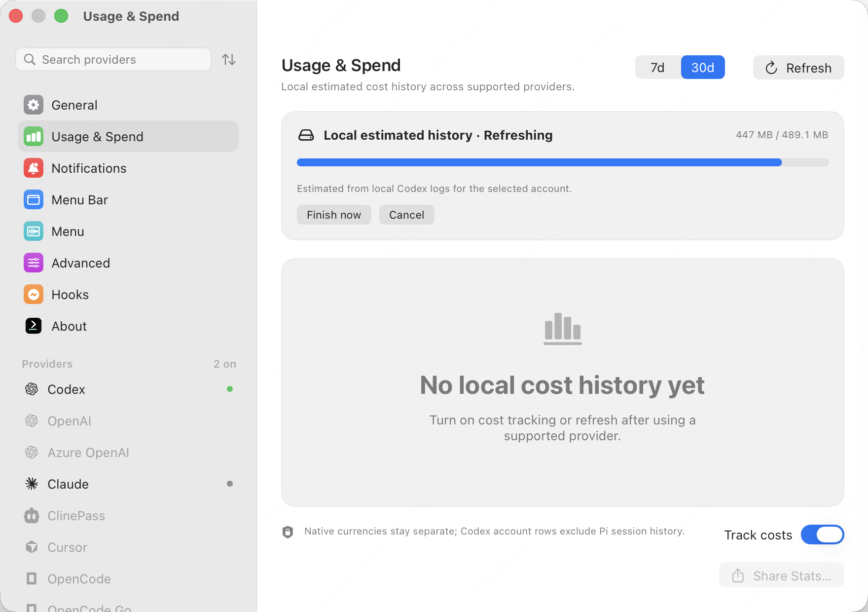The height and width of the screenshot is (612, 868).
Task: Click the sort providers arrows icon
Action: coord(228,60)
